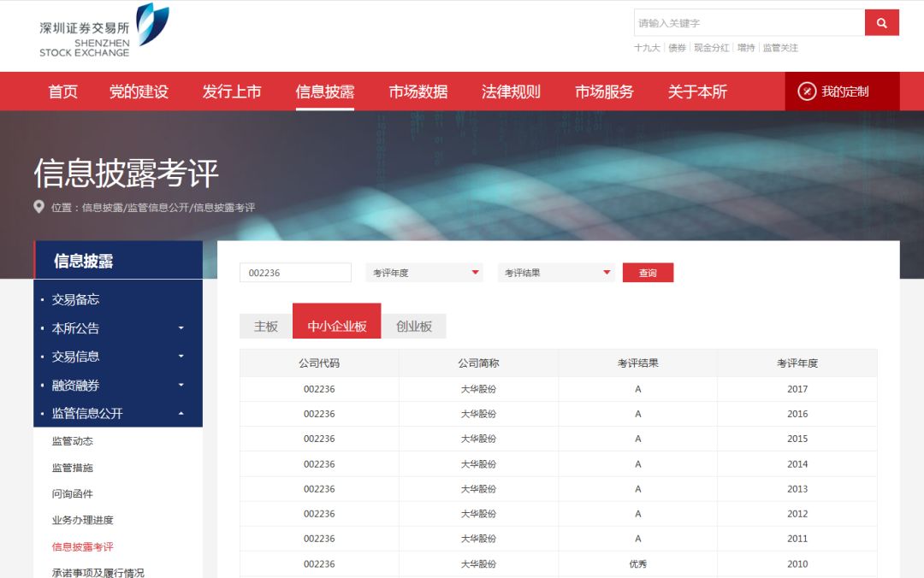924x578 pixels.
Task: Expand 融资融券 sidebar arrow
Action: tap(181, 385)
